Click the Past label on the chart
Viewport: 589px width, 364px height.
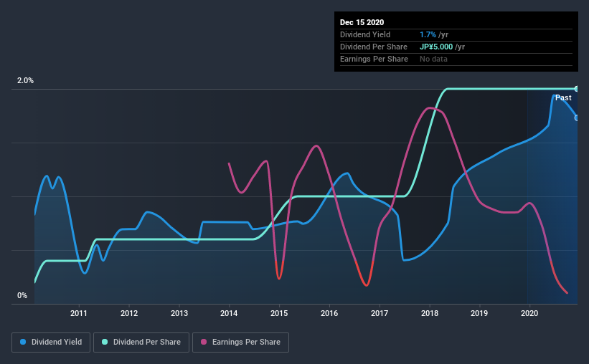click(x=563, y=98)
